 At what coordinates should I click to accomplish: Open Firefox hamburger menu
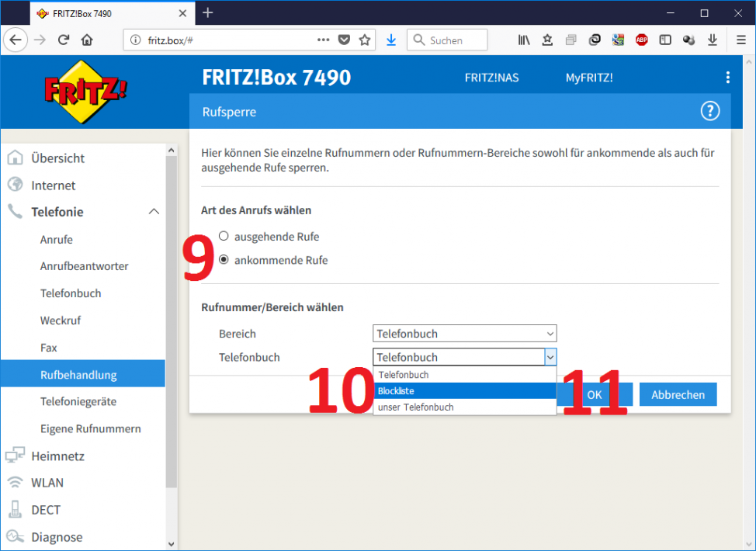click(x=740, y=40)
